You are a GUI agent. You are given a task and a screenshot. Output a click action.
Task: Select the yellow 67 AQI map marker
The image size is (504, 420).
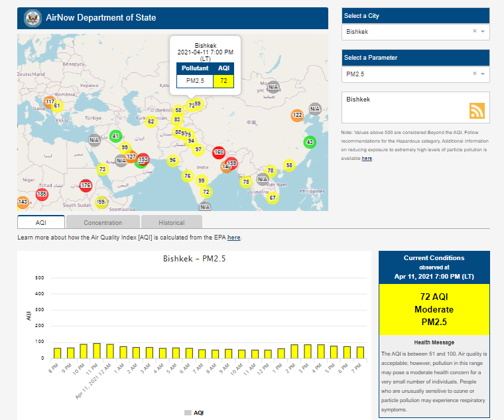(x=272, y=197)
